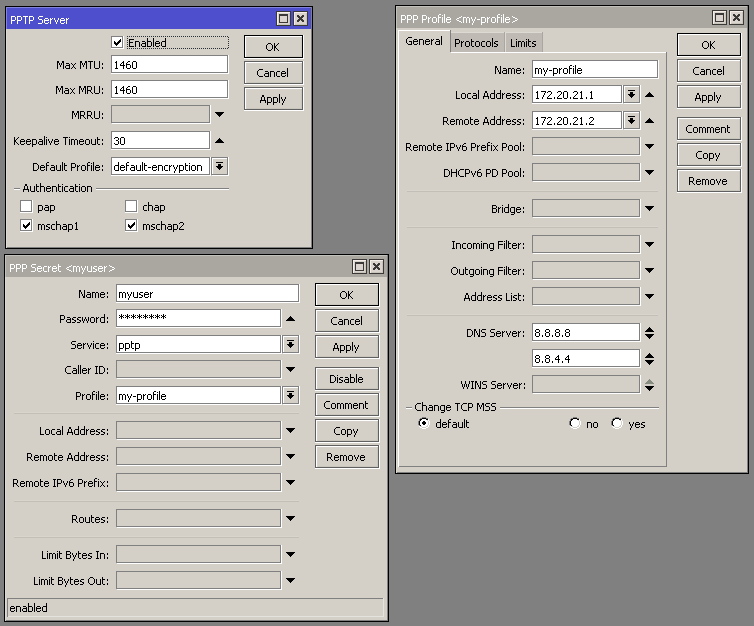Maximize the PPTP Server window

pos(284,19)
